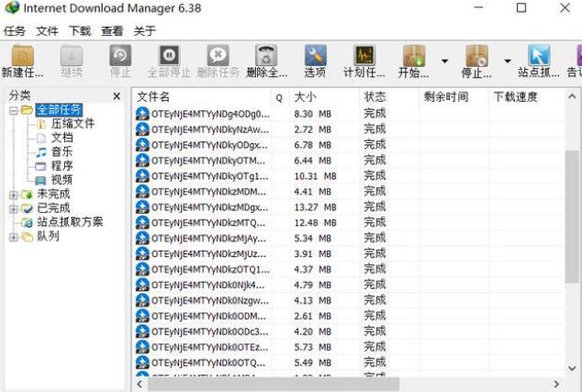Open the 下载 menu
The width and height of the screenshot is (582, 392).
click(x=80, y=30)
